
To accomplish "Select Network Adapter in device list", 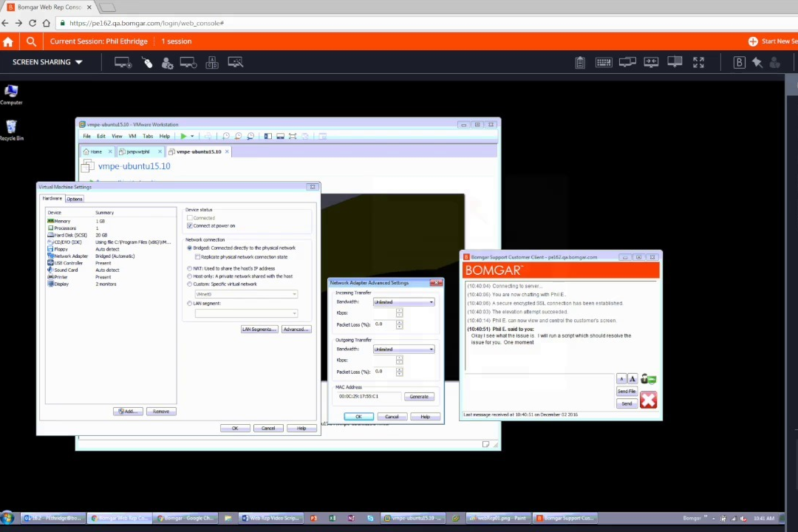I will pyautogui.click(x=72, y=256).
